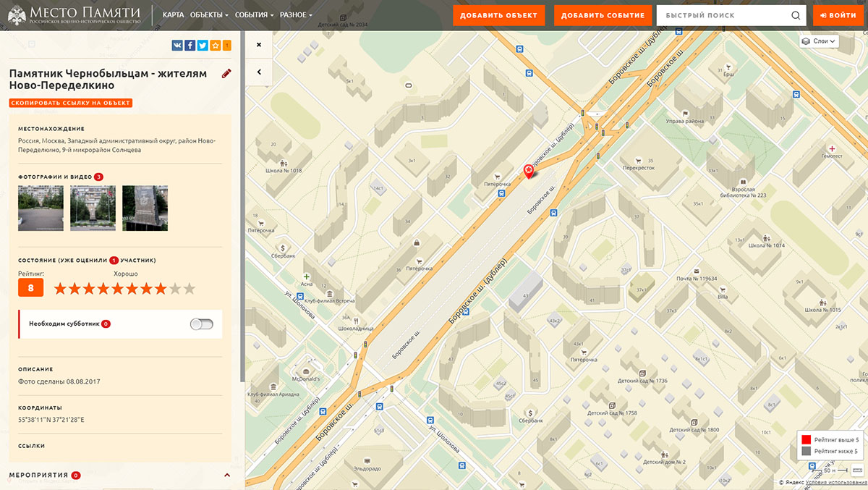Activate the ruler measurement tool on map
This screenshot has width=868, height=490.
[857, 470]
